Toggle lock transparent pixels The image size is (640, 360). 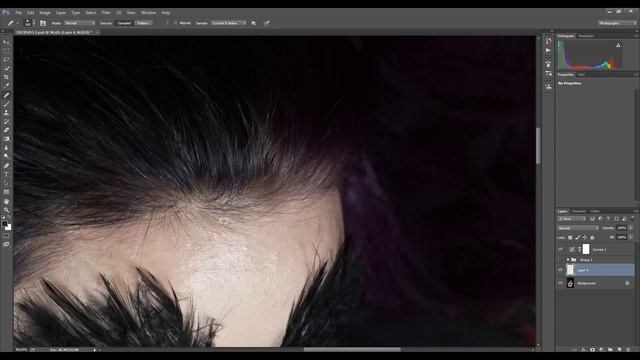pos(570,238)
